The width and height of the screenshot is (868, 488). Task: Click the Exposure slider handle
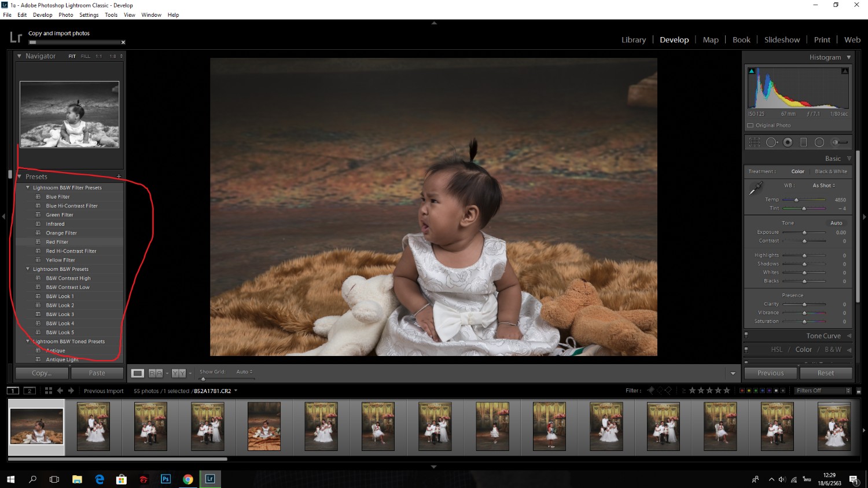804,233
